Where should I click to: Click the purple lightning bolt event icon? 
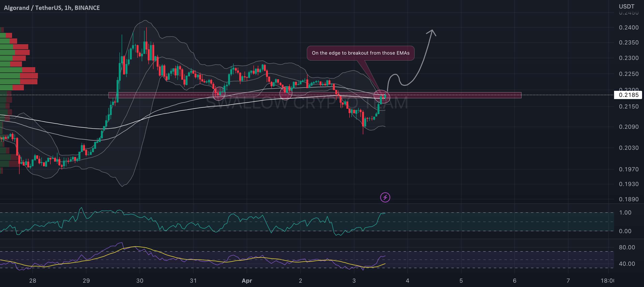point(385,197)
